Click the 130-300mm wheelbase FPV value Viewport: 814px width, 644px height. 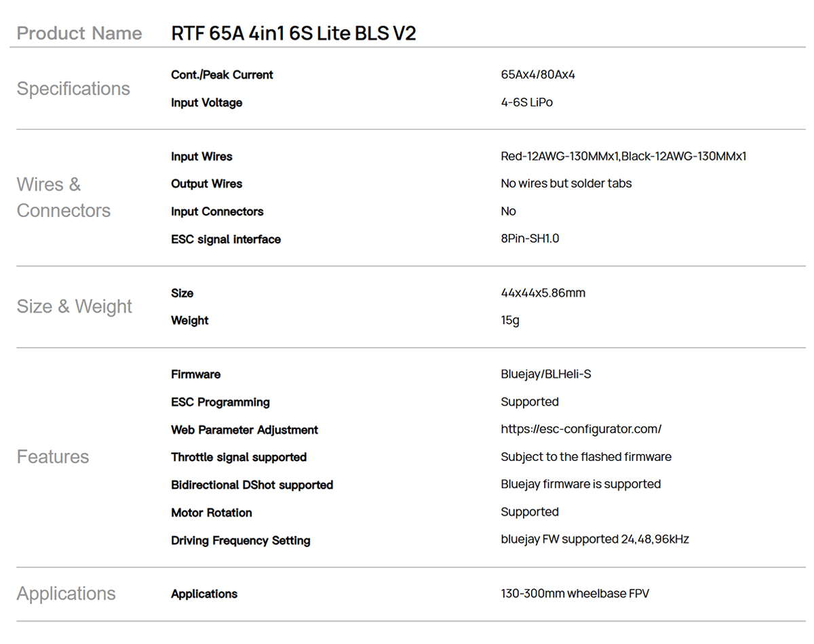click(575, 594)
